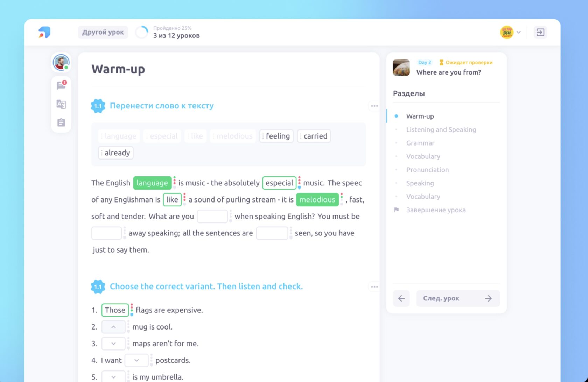Image resolution: width=588 pixels, height=382 pixels.
Task: Go to Listening and Speaking section
Action: (x=441, y=129)
